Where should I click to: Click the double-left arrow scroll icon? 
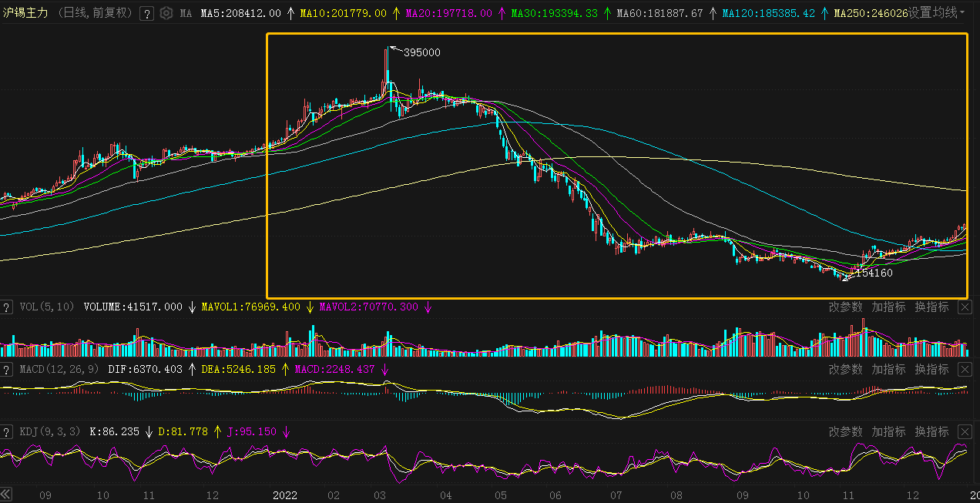click(x=6, y=495)
